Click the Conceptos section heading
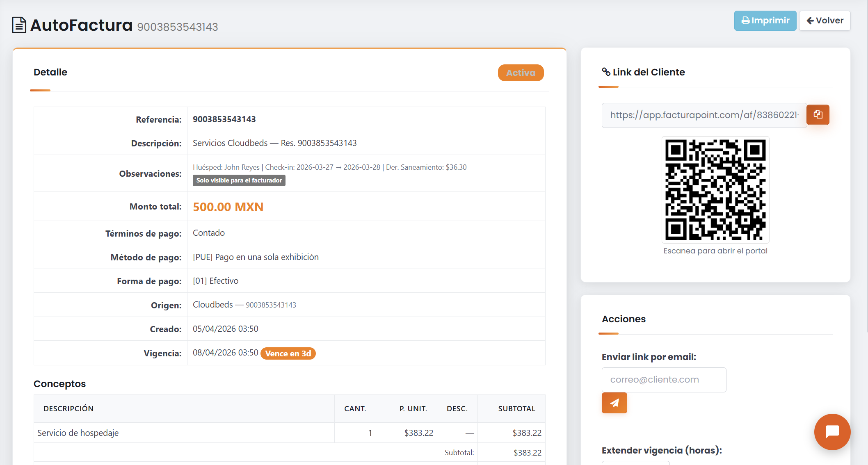This screenshot has width=868, height=465. [59, 384]
